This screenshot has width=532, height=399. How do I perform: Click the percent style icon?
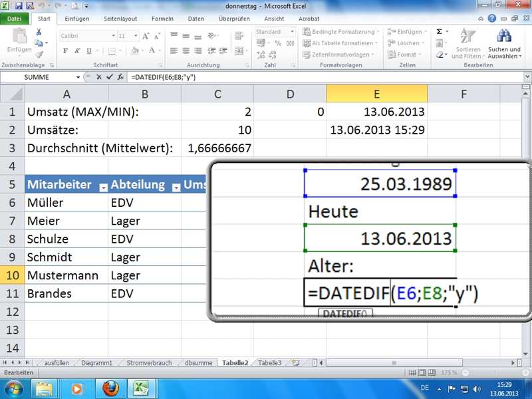(278, 43)
